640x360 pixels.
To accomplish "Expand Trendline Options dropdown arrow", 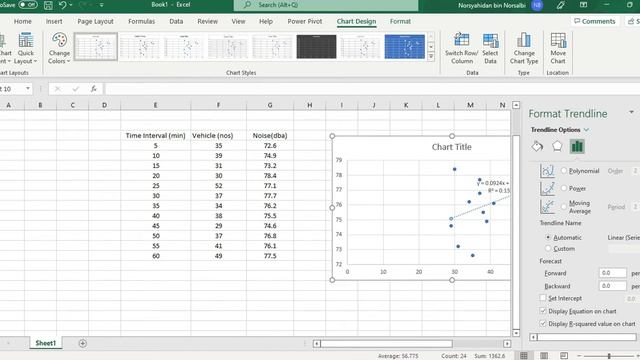I will tap(587, 130).
